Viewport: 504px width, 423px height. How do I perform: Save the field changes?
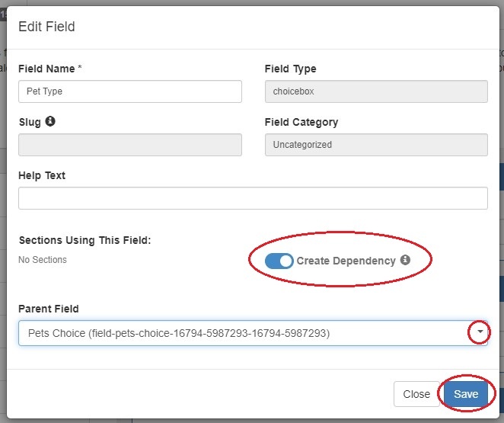(466, 394)
